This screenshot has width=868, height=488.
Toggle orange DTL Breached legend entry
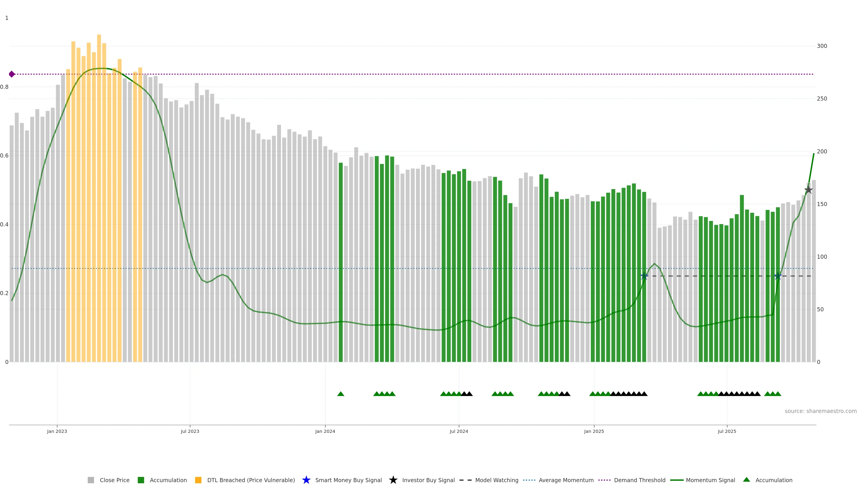[198, 480]
